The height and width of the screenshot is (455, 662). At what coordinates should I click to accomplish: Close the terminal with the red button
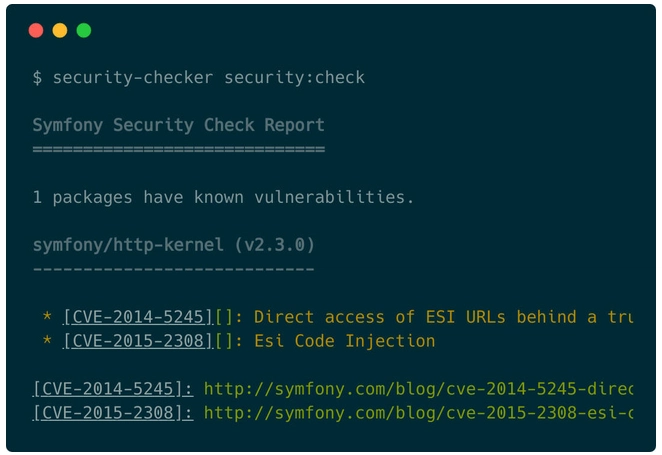pos(36,30)
